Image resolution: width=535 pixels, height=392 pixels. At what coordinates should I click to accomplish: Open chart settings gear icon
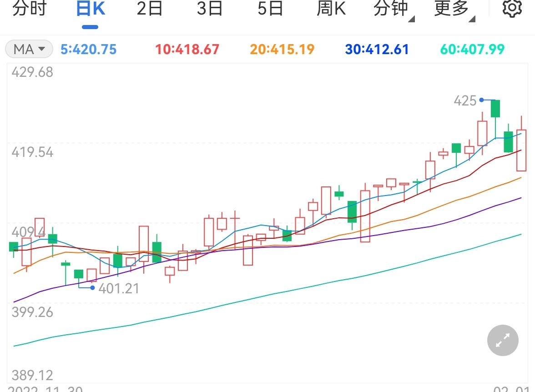(512, 8)
